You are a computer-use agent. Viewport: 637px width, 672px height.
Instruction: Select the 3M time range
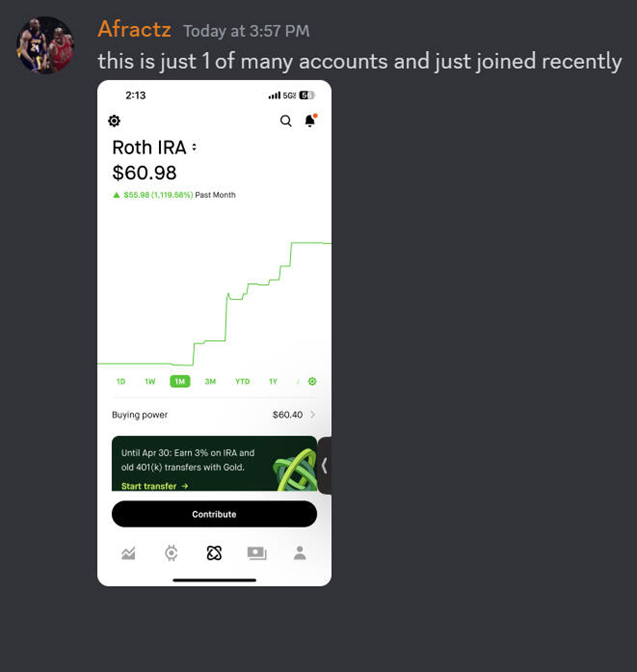click(x=210, y=381)
